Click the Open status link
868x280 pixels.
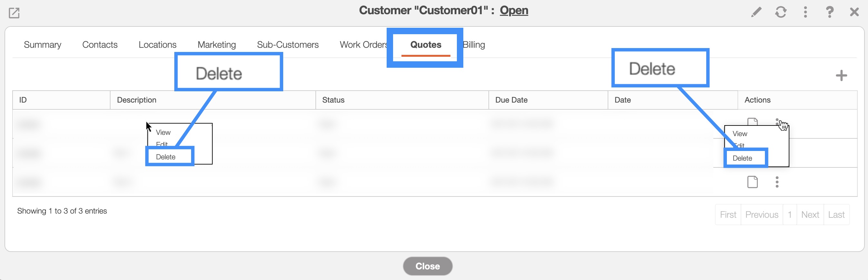tap(514, 10)
